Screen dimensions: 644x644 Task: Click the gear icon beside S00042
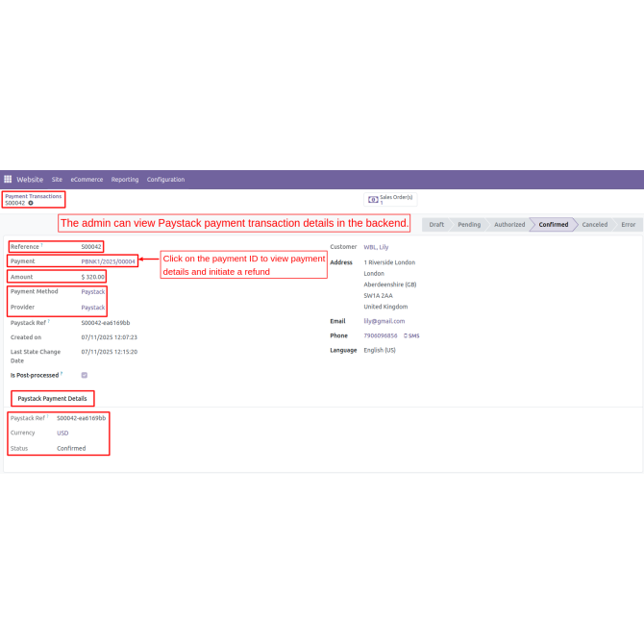(31, 203)
